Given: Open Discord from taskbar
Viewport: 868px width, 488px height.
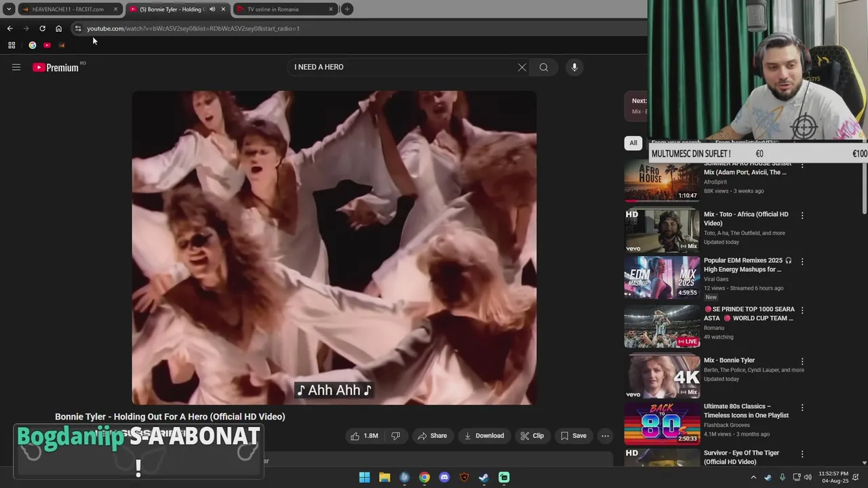Looking at the screenshot, I should (x=444, y=477).
